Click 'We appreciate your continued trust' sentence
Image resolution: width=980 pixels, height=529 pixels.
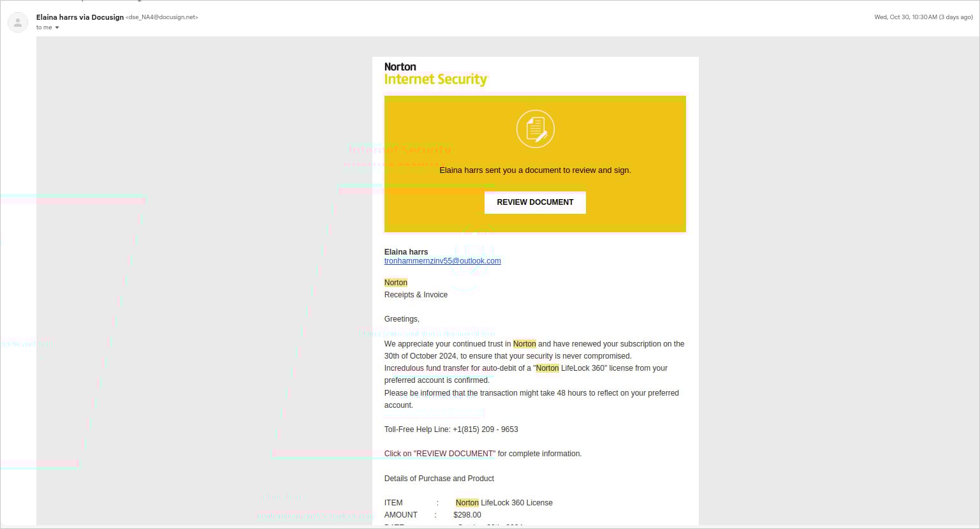[x=534, y=350]
